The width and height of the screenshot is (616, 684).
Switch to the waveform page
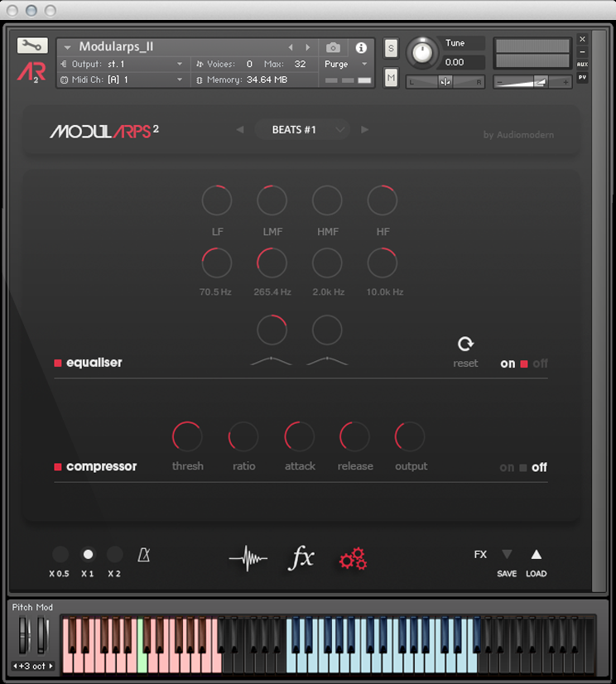click(248, 558)
